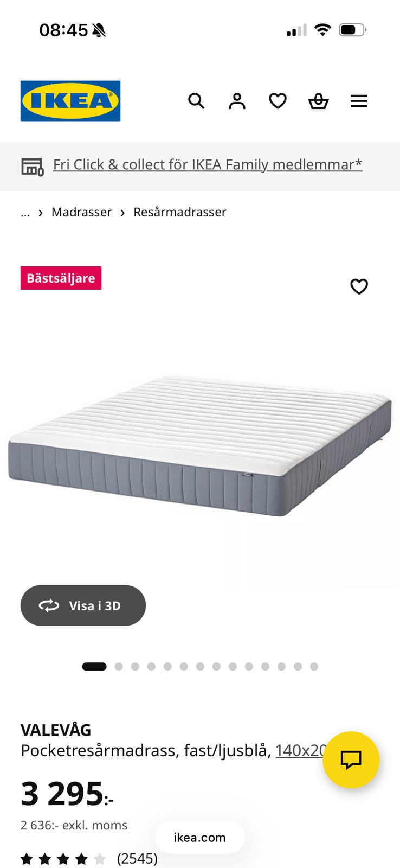Open the 140x200 size selector link
400x868 pixels.
point(300,750)
